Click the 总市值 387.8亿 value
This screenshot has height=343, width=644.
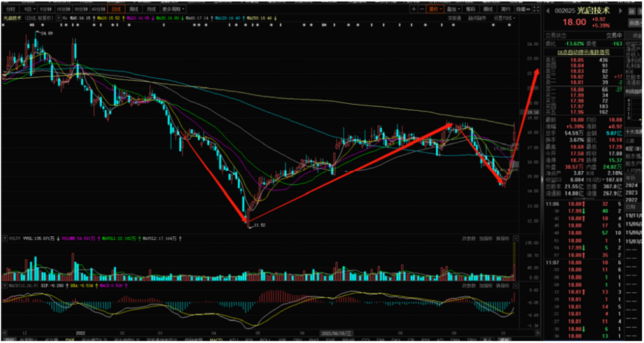613,186
